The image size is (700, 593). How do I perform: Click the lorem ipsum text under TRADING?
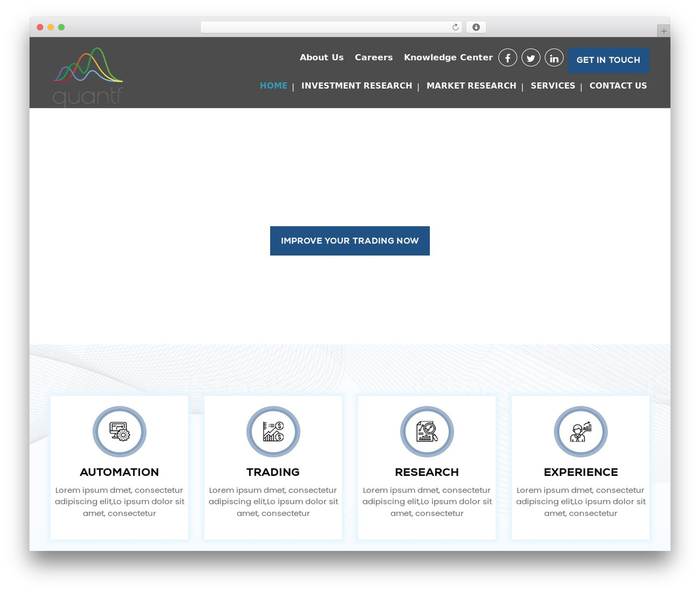(273, 502)
